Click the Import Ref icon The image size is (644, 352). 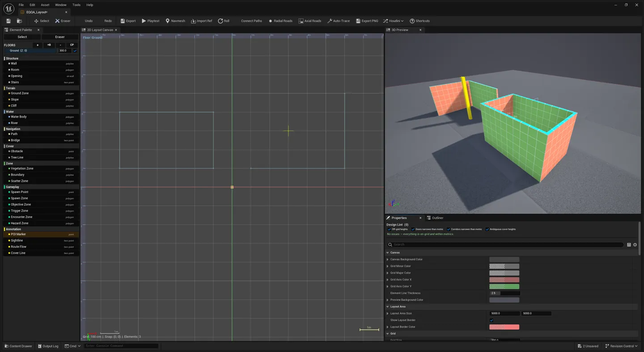click(x=193, y=21)
